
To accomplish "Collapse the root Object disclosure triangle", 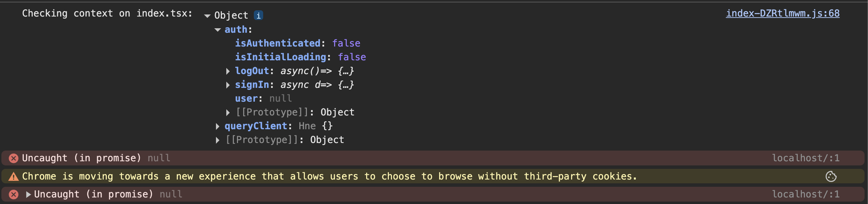I will pos(207,16).
